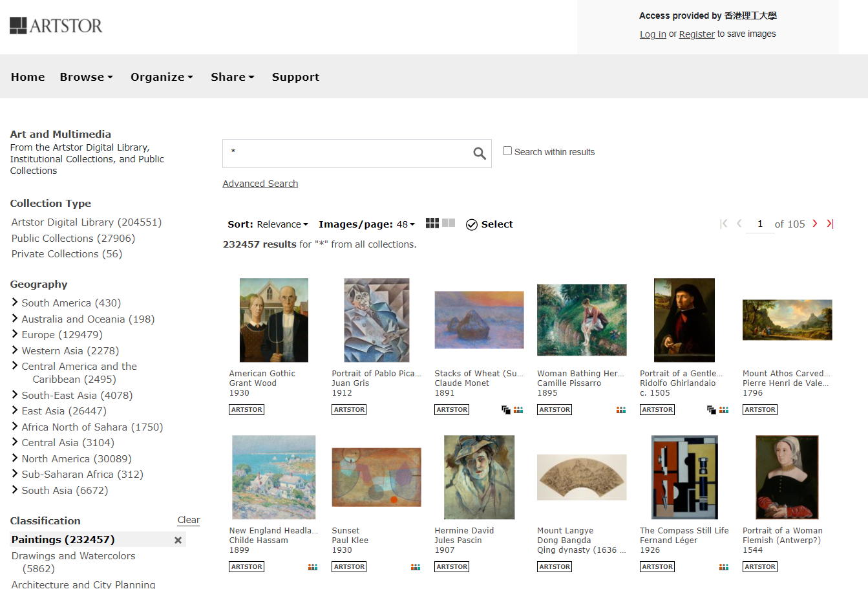Open American Gothic thumbnail
Viewport: 868px width, 589px height.
click(274, 320)
